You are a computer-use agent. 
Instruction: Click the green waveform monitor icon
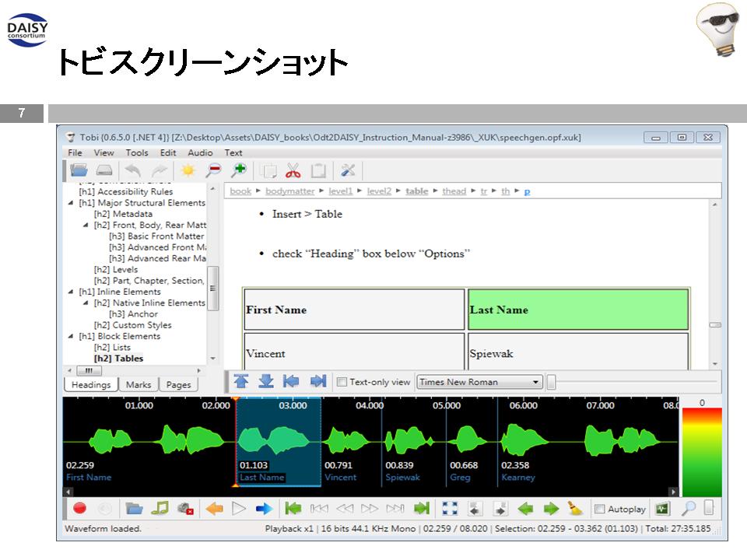click(x=662, y=509)
